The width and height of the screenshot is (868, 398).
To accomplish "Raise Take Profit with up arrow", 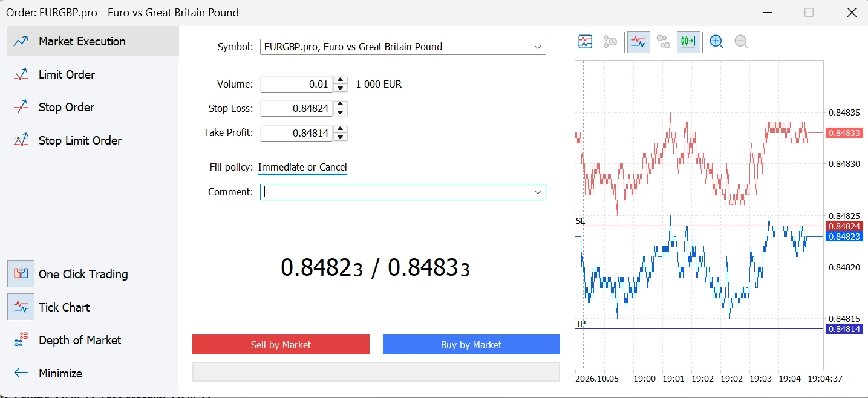I will [x=341, y=129].
